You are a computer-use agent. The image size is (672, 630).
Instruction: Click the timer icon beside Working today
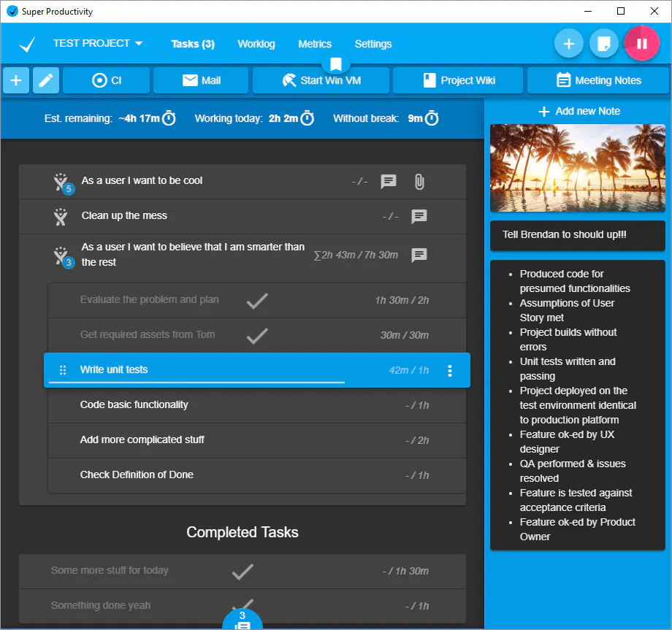[x=308, y=118]
